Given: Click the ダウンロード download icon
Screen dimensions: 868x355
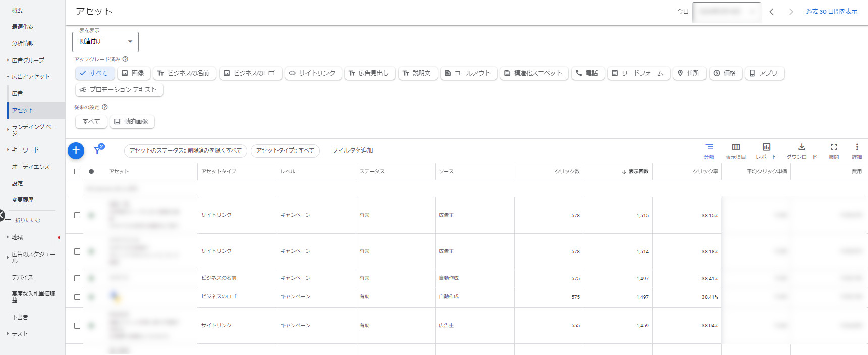Looking at the screenshot, I should [801, 150].
